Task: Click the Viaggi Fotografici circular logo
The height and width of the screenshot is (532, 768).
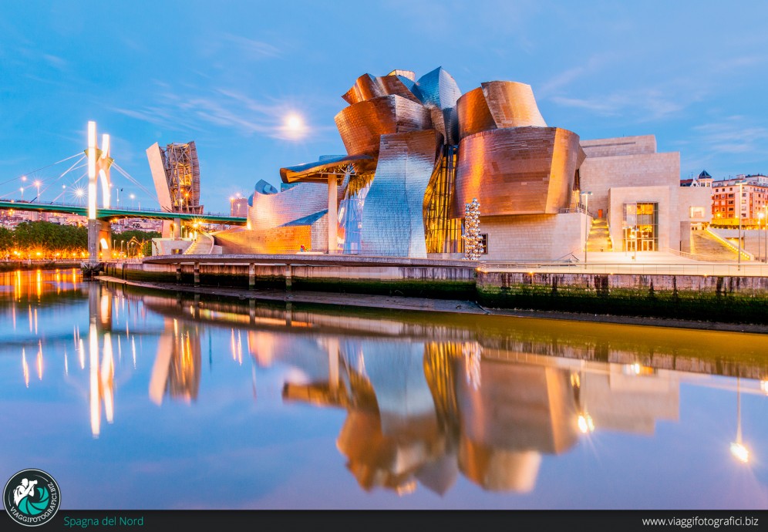Action: (x=32, y=497)
